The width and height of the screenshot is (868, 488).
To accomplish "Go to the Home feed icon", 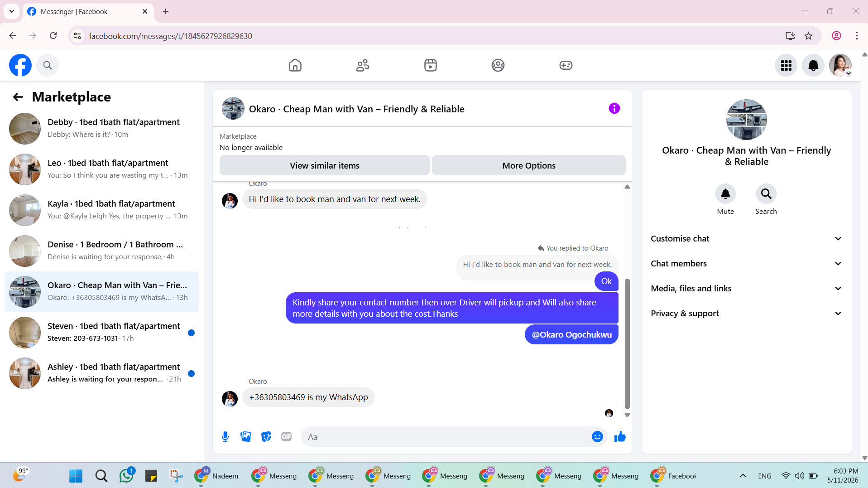I will (295, 65).
